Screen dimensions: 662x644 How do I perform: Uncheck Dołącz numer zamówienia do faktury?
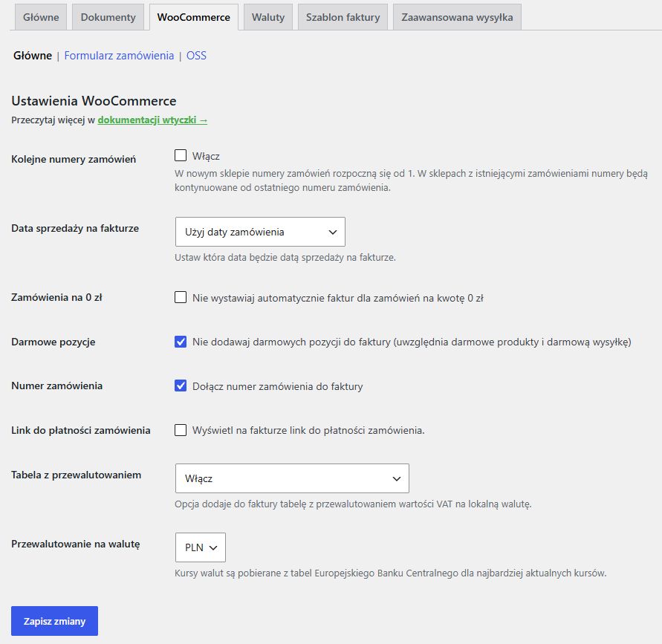181,386
